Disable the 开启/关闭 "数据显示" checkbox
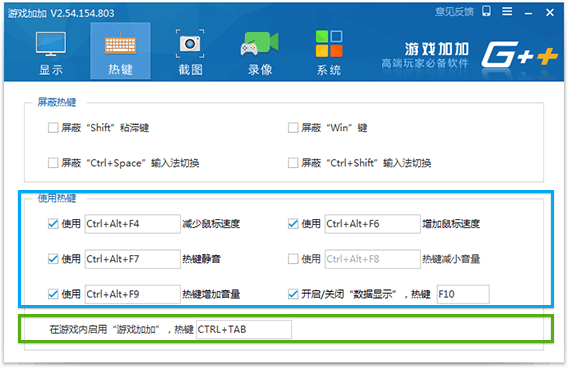568x368 pixels. click(x=293, y=294)
